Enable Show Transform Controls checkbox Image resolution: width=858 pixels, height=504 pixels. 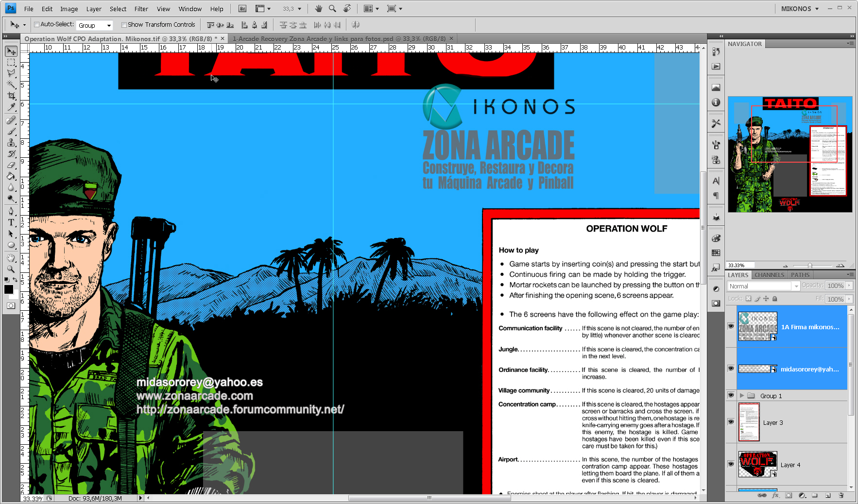click(124, 25)
